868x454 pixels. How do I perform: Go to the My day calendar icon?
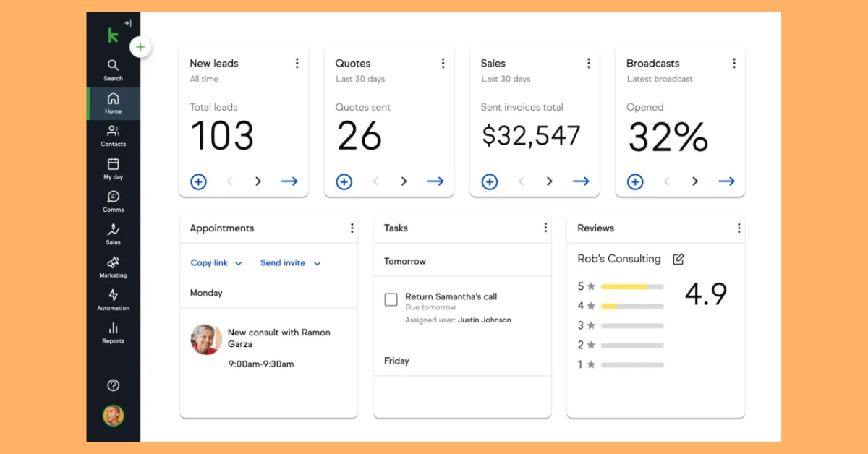coord(113,168)
